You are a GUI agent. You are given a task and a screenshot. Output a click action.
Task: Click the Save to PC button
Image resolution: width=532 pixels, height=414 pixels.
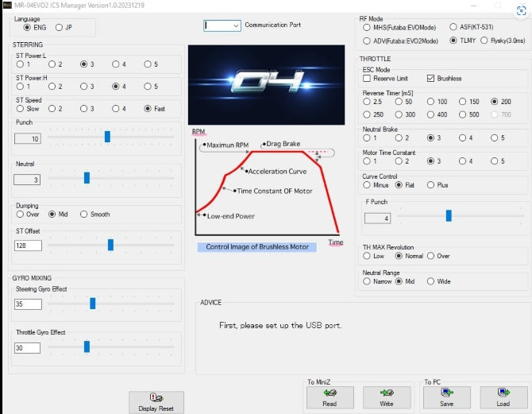[446, 397]
